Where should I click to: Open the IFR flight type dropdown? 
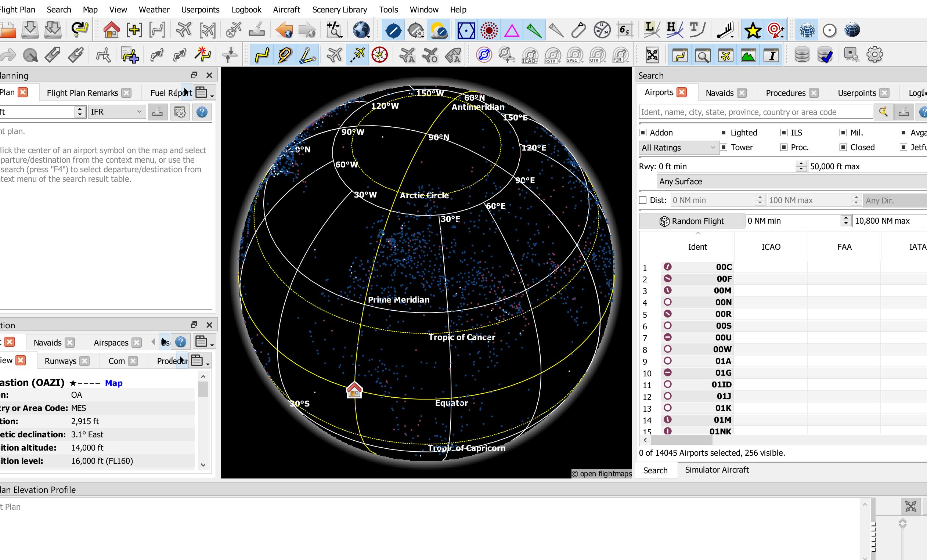117,112
